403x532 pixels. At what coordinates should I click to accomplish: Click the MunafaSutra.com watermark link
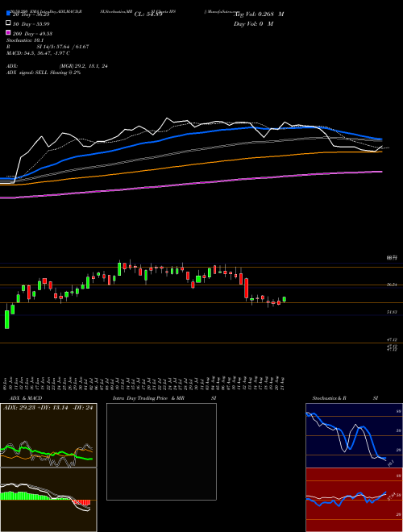point(219,11)
